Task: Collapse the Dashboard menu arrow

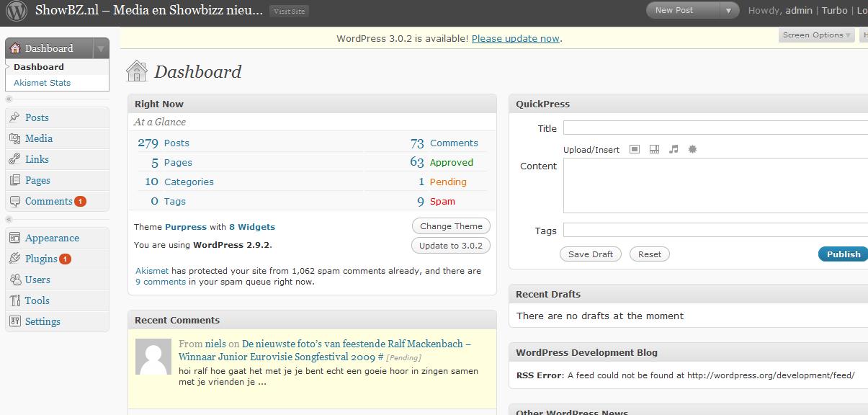Action: pos(101,48)
